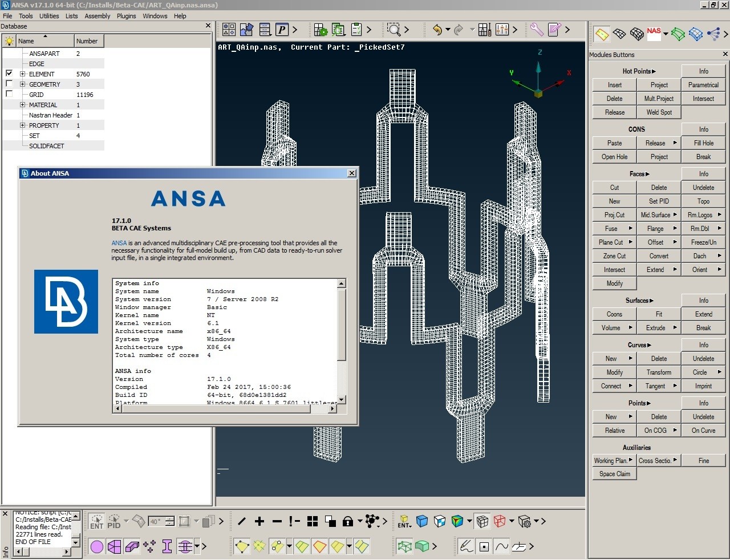Click the zoom-area magnifier icon

pos(394,30)
